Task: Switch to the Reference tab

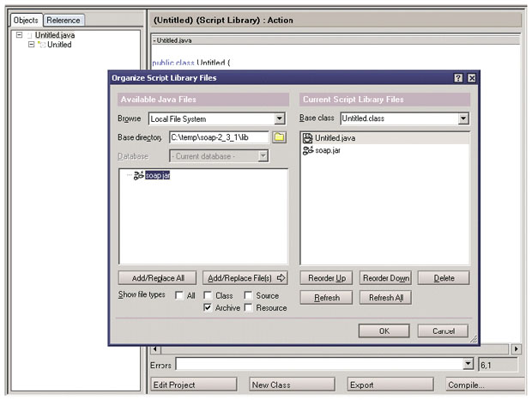Action: [63, 20]
